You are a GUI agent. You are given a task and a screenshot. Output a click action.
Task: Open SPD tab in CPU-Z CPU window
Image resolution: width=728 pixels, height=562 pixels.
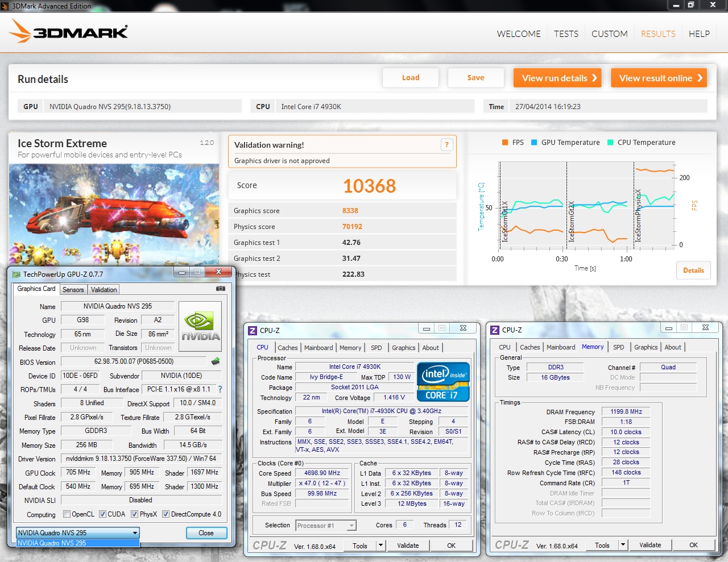click(x=377, y=348)
